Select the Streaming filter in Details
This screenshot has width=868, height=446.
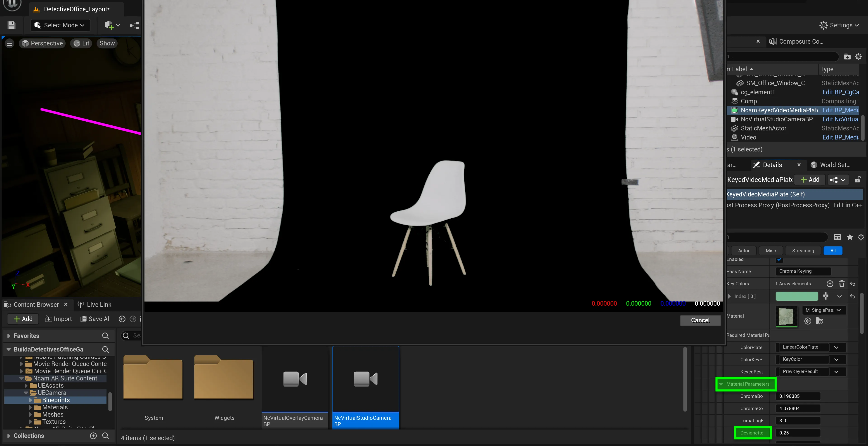point(803,251)
